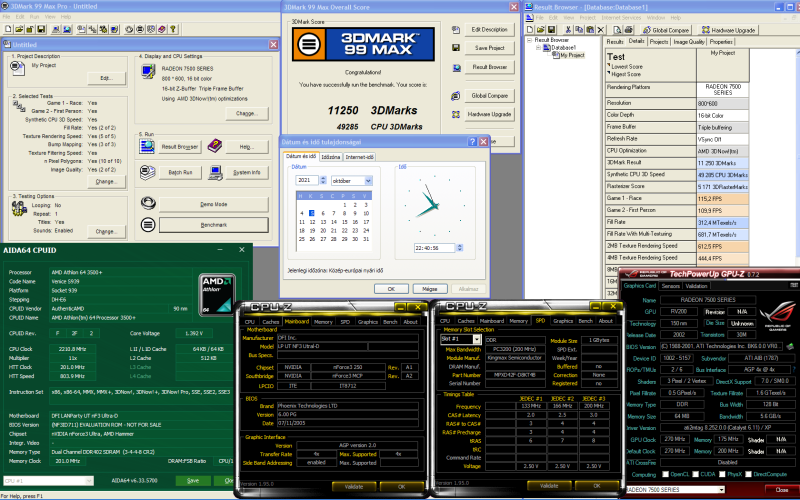Viewport: 800px width, 500px height.
Task: Click the Game 1 - Race 115,2 FPS cell
Action: [x=722, y=198]
